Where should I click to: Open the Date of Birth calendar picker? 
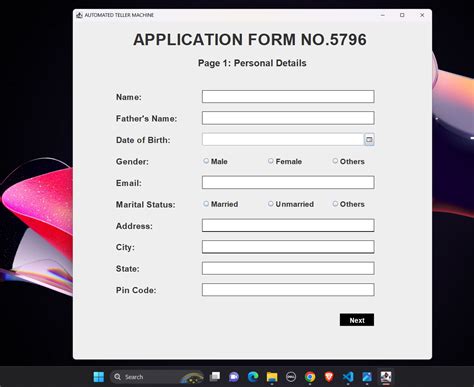tap(369, 139)
